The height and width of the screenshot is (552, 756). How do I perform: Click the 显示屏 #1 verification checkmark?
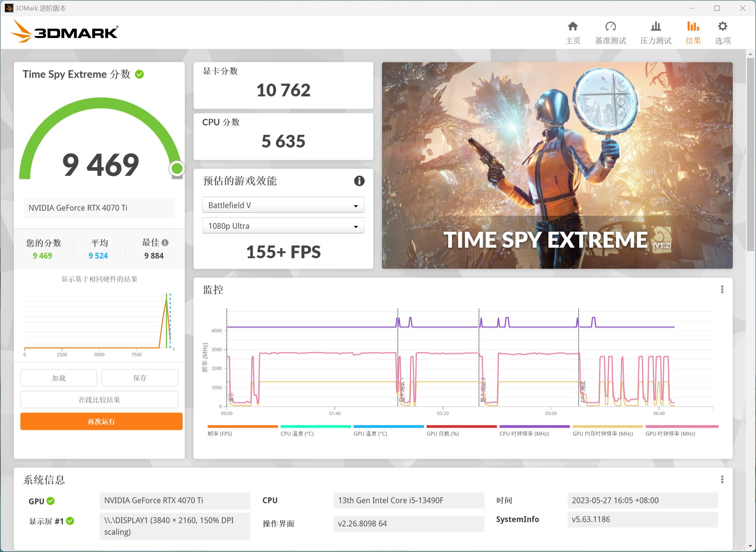point(70,521)
